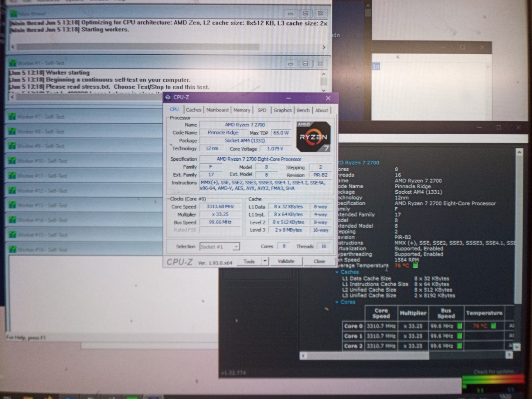Click the Close button in CPU-Z
The image size is (532, 399).
point(319,261)
